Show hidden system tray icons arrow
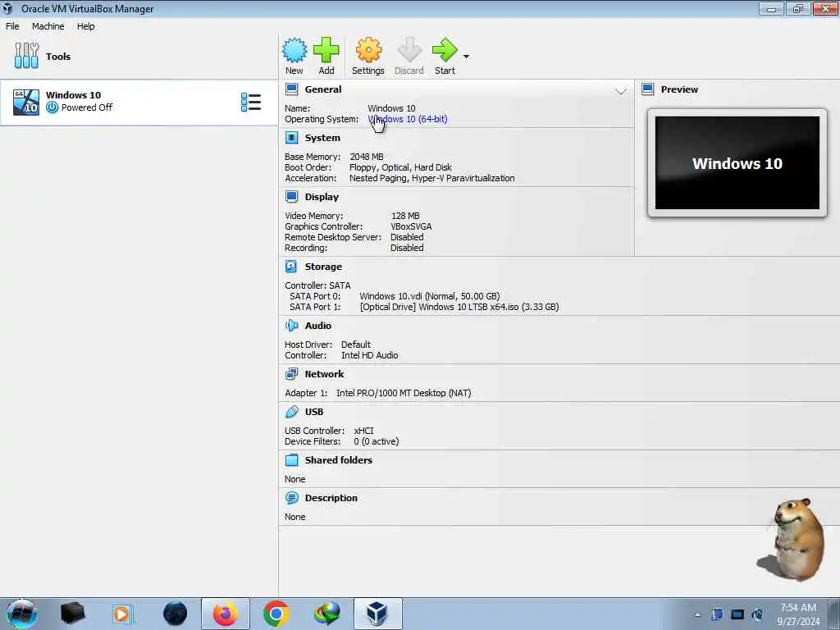 click(697, 614)
